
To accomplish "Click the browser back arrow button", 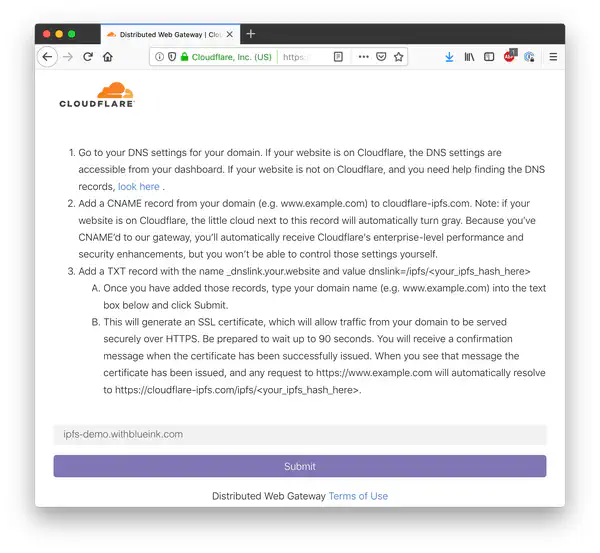I will pyautogui.click(x=47, y=57).
